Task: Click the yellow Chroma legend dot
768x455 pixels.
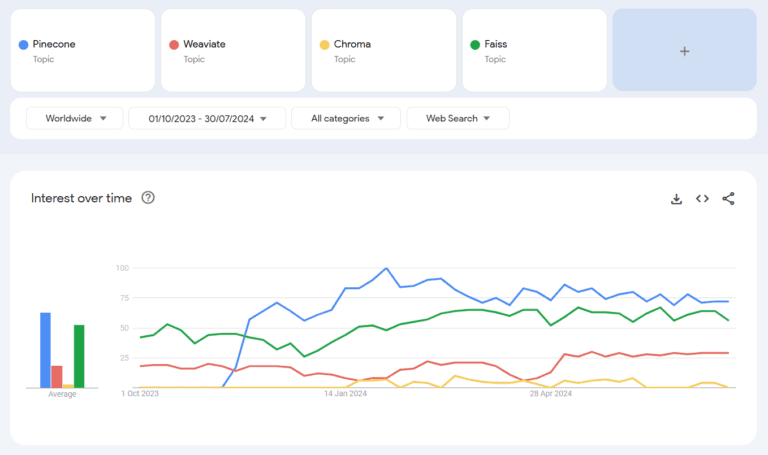Action: (x=324, y=45)
